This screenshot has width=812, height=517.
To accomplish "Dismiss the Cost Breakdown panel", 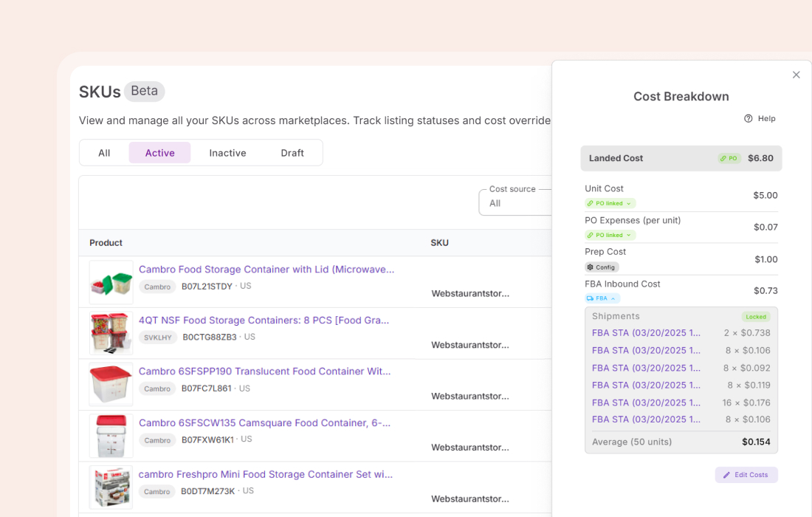I will click(796, 75).
